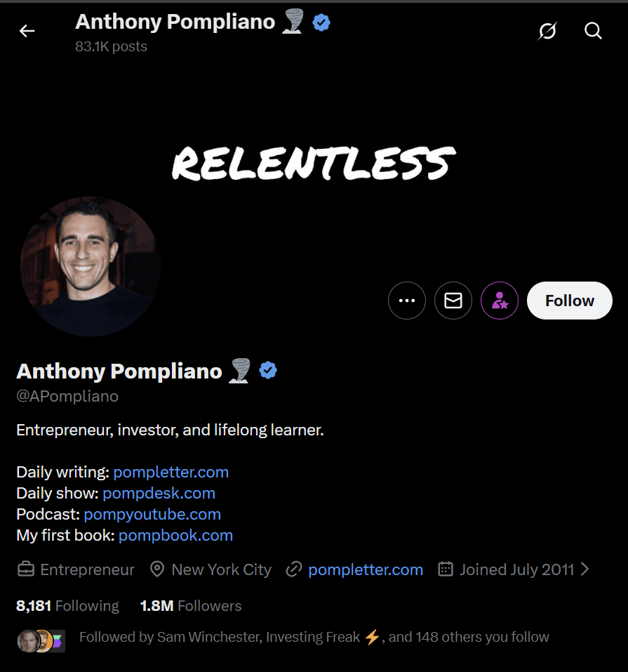This screenshot has width=628, height=672.
Task: Click the link icon beside pompletter.com
Action: 294,569
